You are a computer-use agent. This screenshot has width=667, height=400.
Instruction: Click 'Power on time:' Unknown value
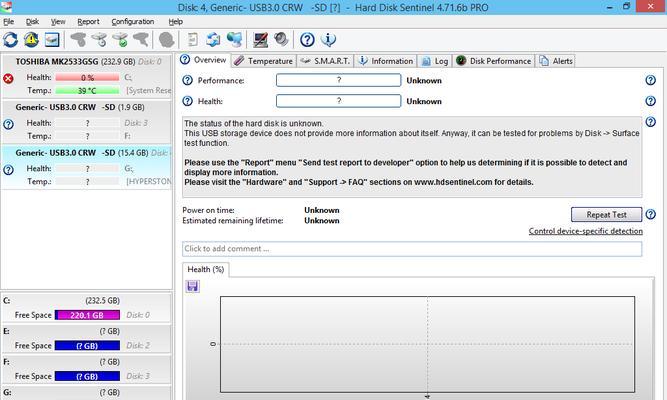[x=322, y=210]
